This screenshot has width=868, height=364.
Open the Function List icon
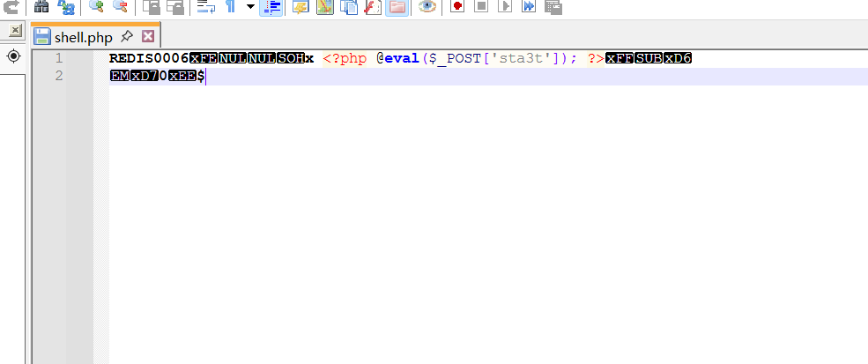373,7
